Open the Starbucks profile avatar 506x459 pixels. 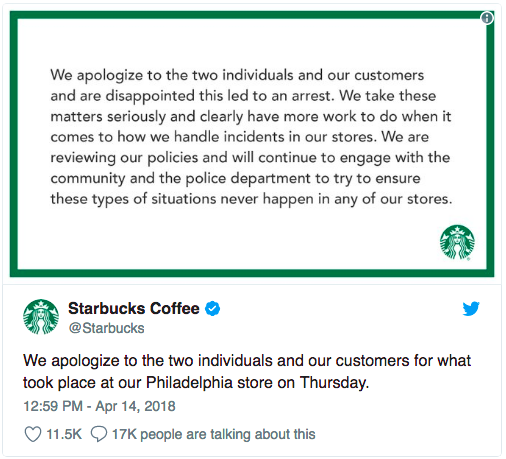click(41, 317)
